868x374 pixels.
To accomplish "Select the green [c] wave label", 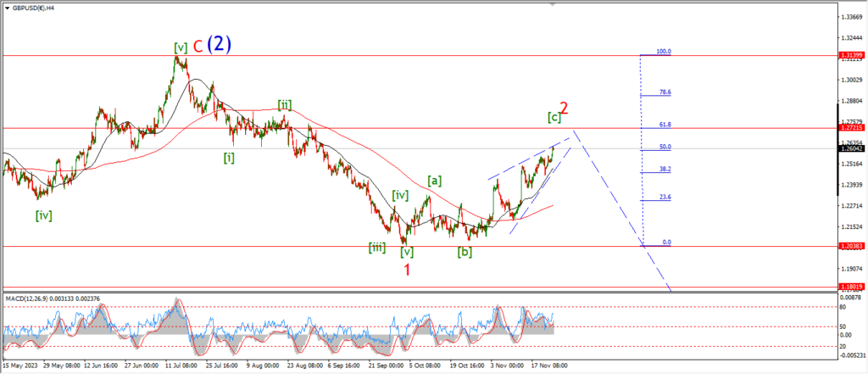I will 554,116.
